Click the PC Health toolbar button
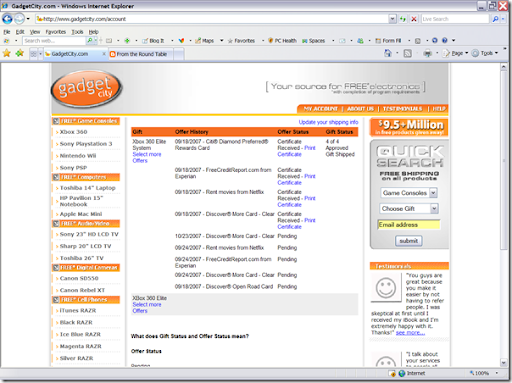This screenshot has height=383, width=512. click(x=282, y=41)
